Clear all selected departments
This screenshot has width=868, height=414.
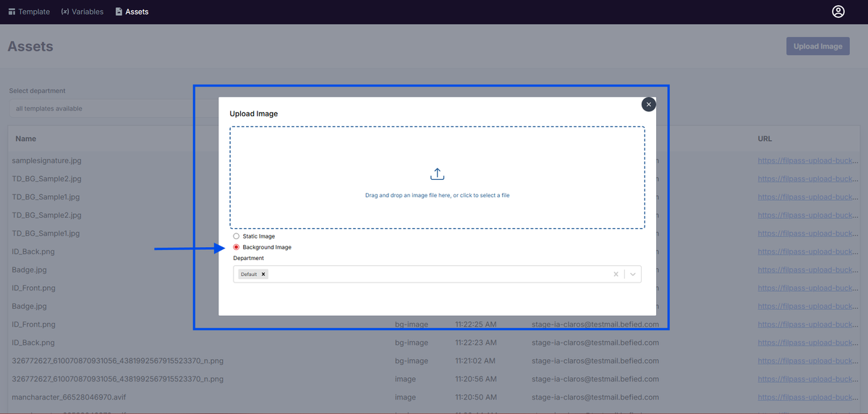point(616,275)
